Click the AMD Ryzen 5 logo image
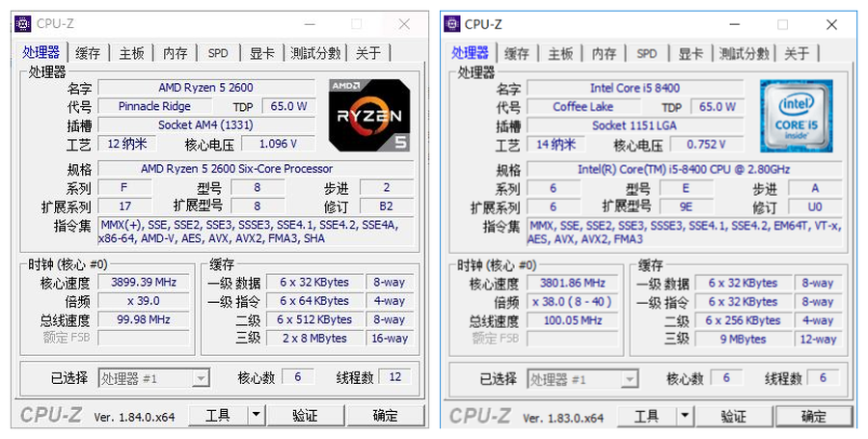Image resolution: width=868 pixels, height=439 pixels. pos(368,116)
